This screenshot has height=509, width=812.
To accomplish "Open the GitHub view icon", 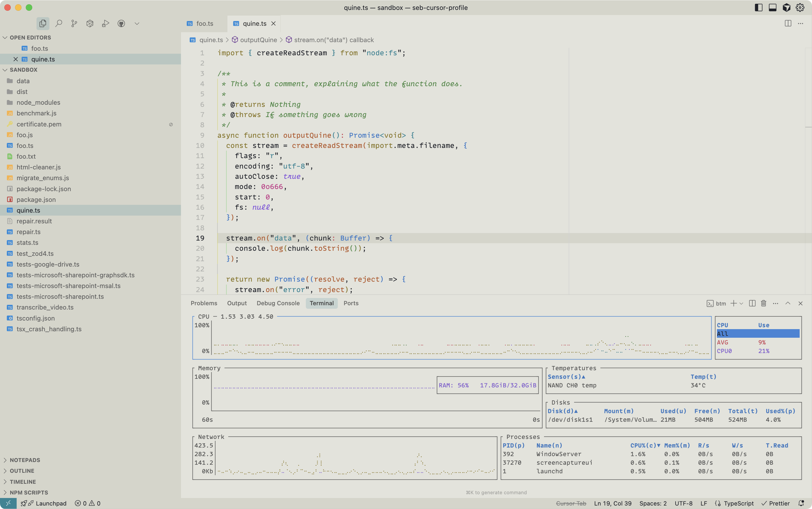I will pos(121,24).
